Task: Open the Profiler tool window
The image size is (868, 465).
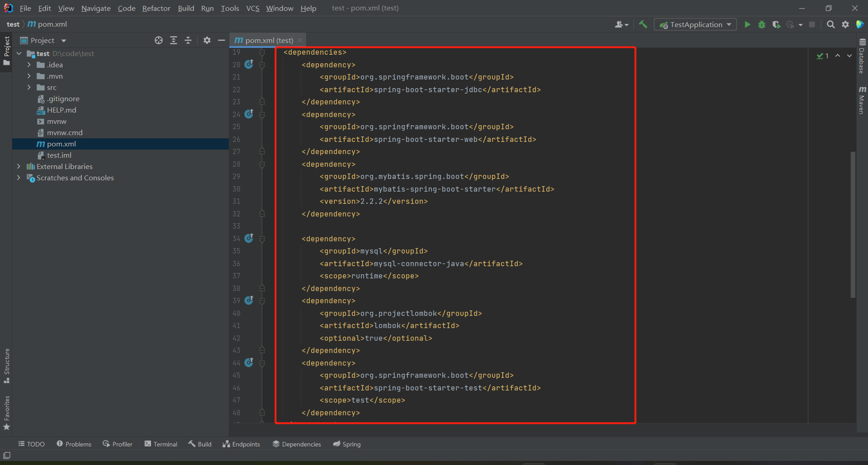Action: tap(118, 444)
